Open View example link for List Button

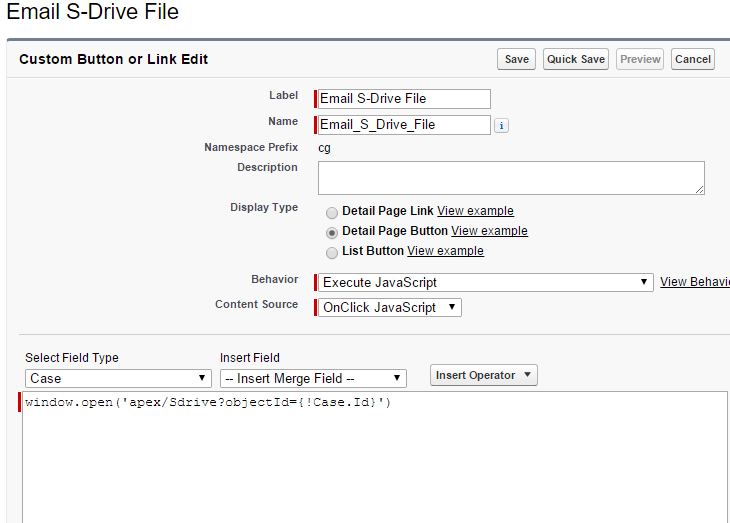445,251
